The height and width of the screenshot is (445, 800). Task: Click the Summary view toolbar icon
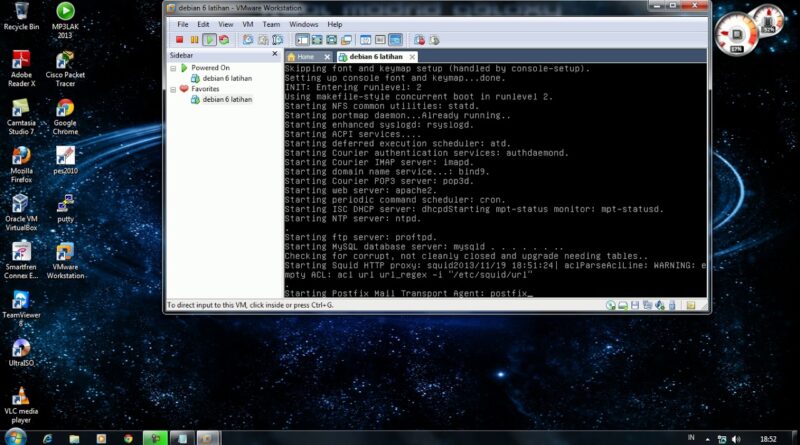[365, 40]
